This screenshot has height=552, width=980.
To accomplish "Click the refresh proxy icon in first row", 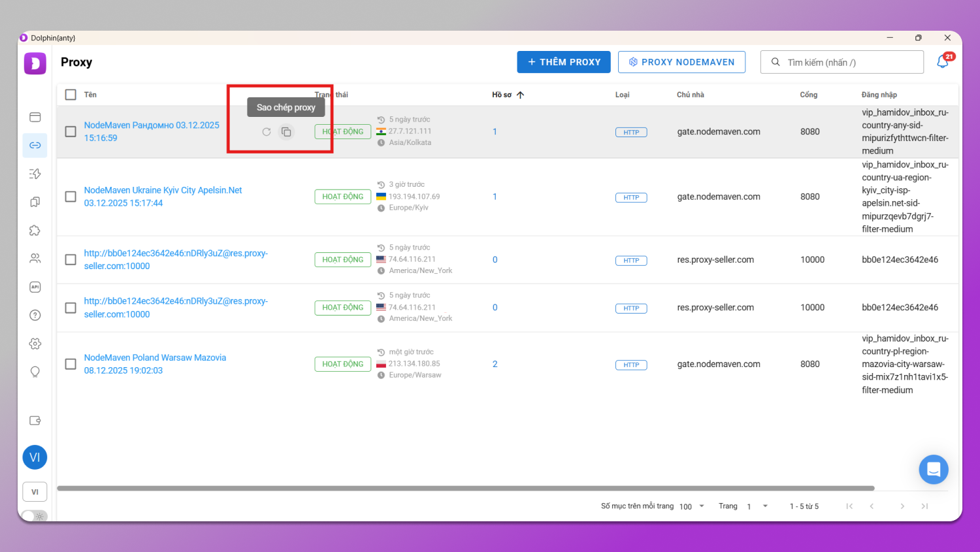I will pyautogui.click(x=267, y=132).
